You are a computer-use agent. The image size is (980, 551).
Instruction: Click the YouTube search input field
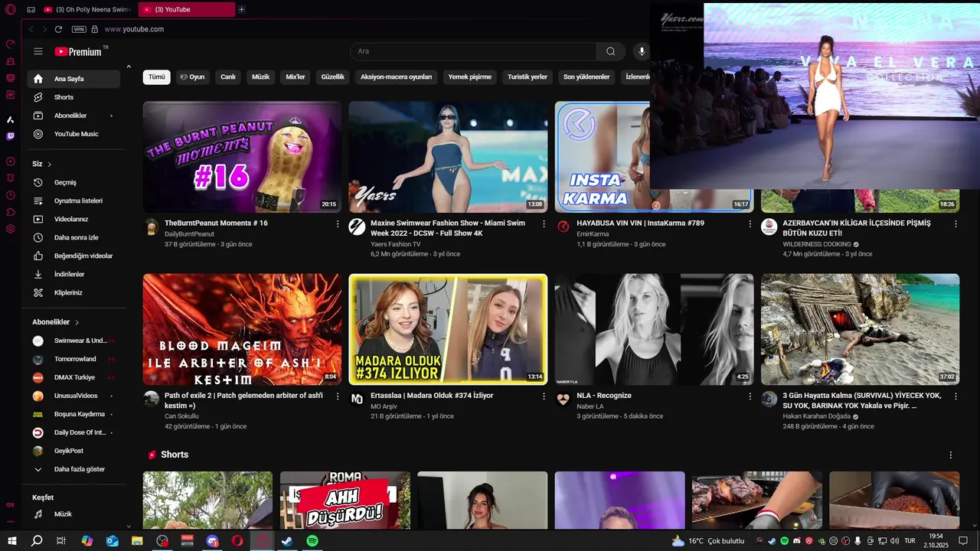tap(473, 51)
